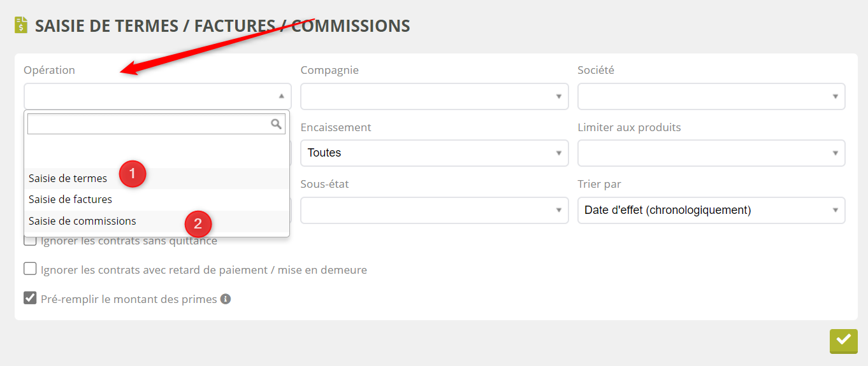Toggle 'Ignorer les contrats sans quittance' checkbox
Image resolution: width=868 pixels, height=366 pixels.
[30, 241]
